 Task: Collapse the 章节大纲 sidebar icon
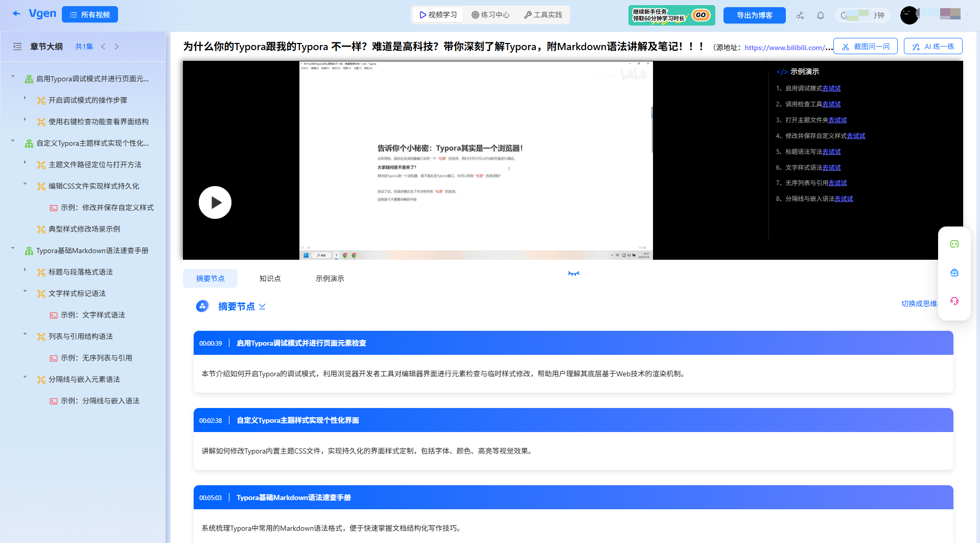17,47
